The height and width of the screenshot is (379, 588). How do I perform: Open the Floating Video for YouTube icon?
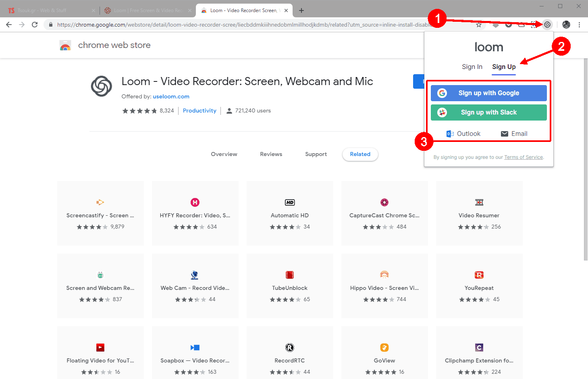(100, 348)
